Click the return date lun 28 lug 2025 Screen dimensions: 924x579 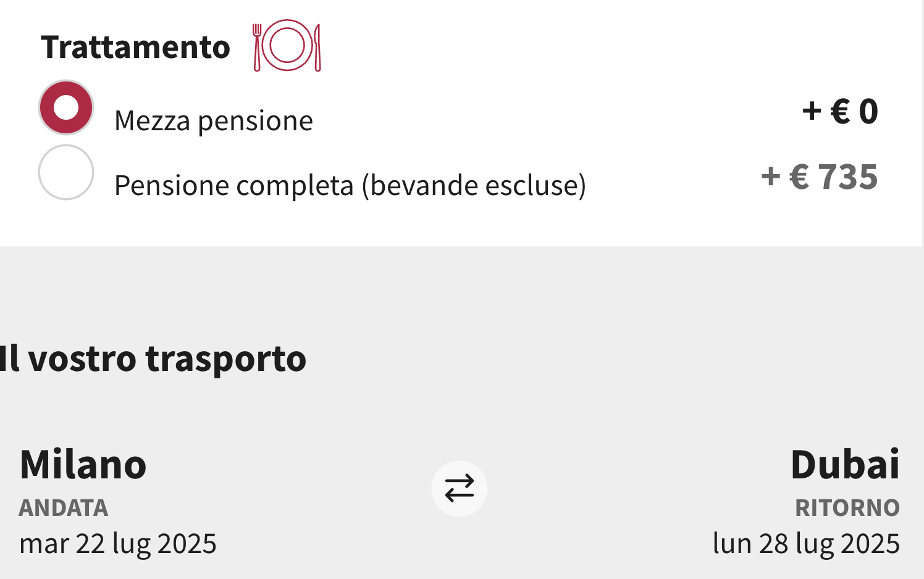coord(806,544)
